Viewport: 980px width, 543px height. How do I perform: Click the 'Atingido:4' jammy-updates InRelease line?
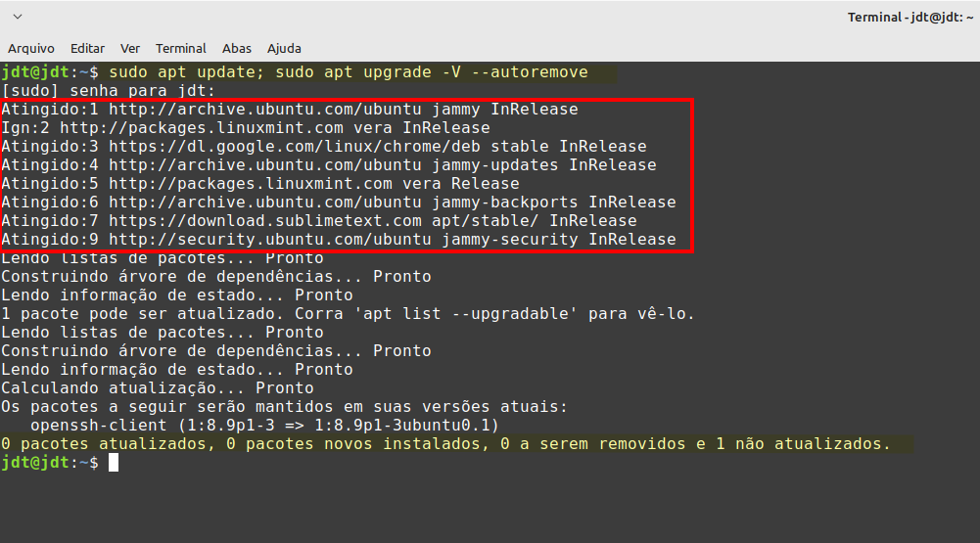[329, 165]
